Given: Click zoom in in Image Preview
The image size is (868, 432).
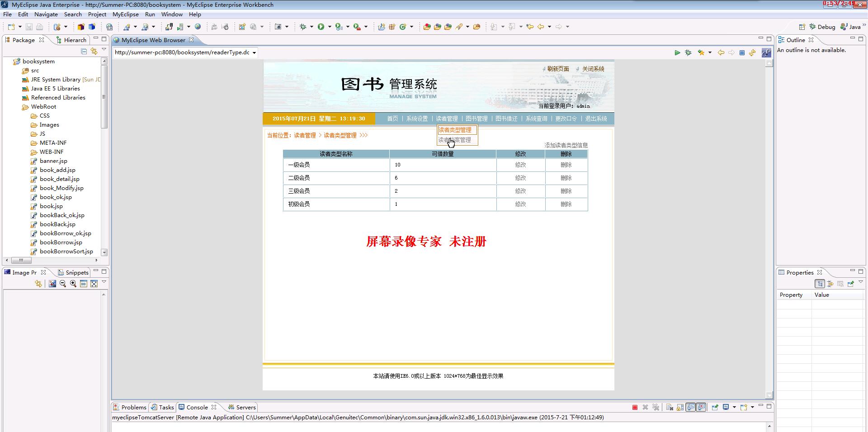Looking at the screenshot, I should click(x=73, y=284).
